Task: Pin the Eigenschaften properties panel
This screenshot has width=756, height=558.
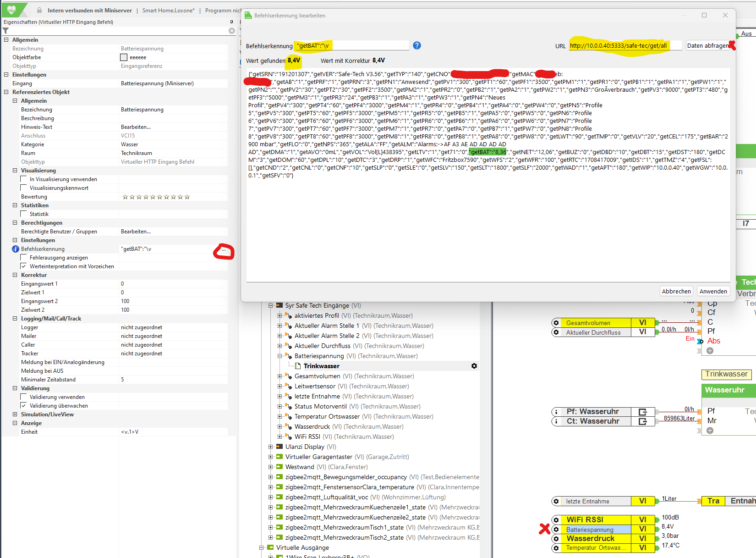Action: [x=231, y=22]
